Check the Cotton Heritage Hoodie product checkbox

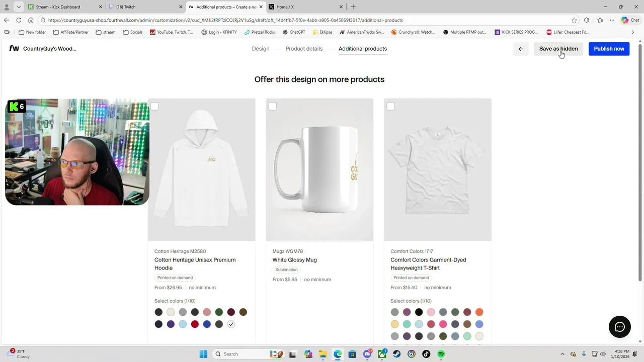click(155, 106)
